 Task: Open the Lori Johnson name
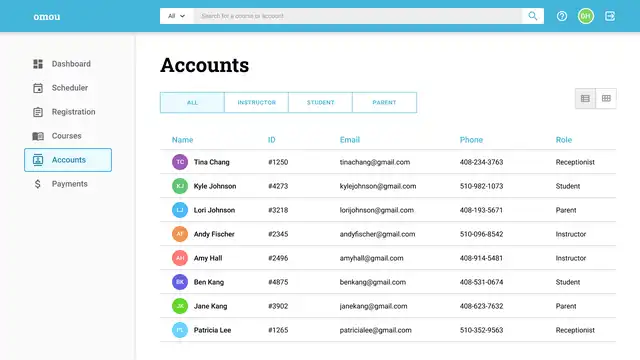[214, 210]
